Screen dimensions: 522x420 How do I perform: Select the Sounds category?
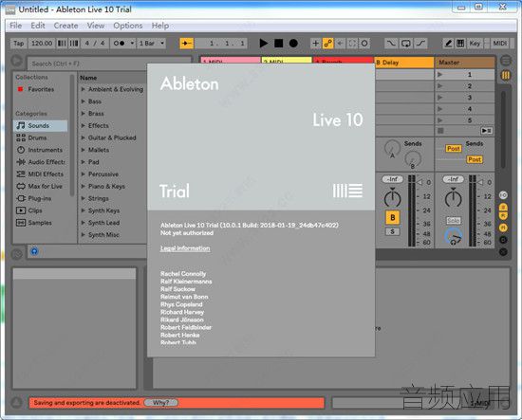(40, 125)
